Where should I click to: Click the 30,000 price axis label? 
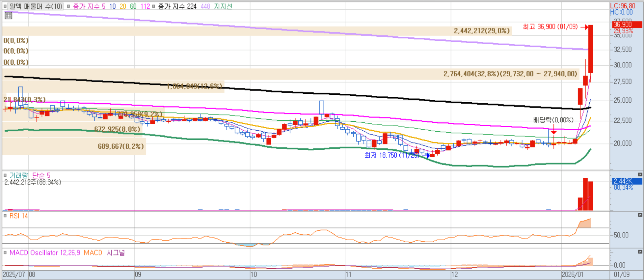pyautogui.click(x=623, y=65)
